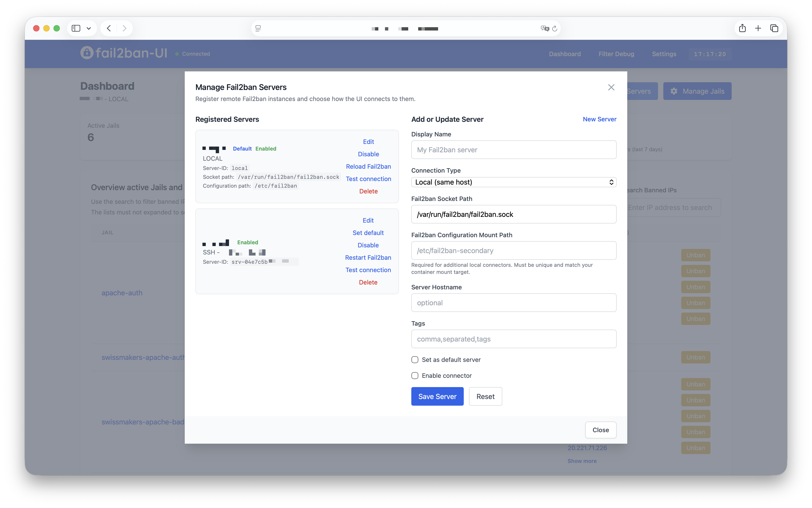This screenshot has width=812, height=508.
Task: Disable the SSH server
Action: (x=368, y=245)
